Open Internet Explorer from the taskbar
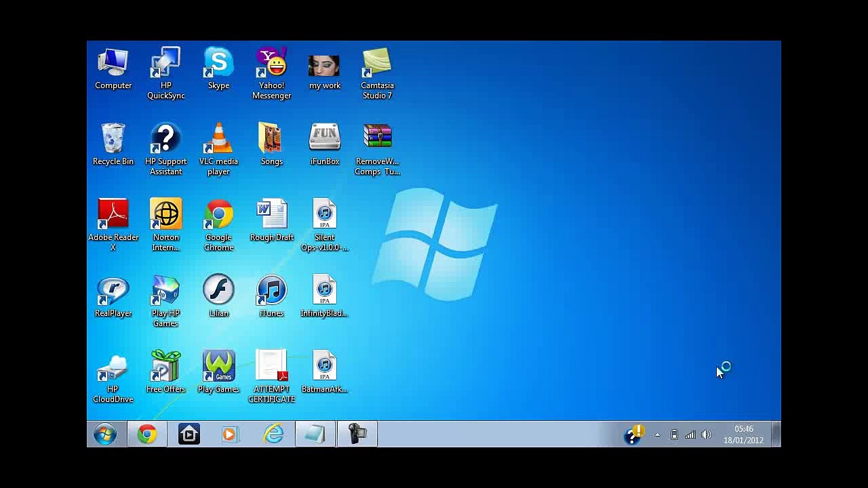Screen dimensions: 868x488 (273, 434)
